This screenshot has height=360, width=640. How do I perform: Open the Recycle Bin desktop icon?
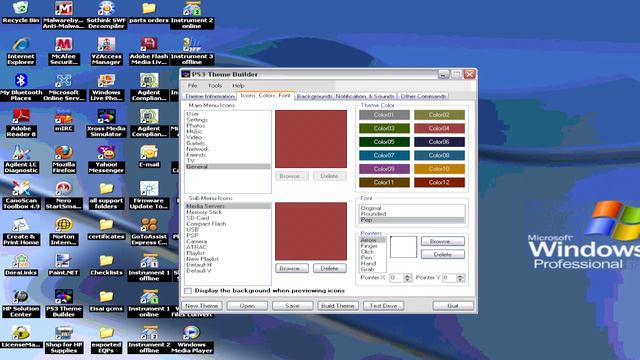tap(20, 12)
